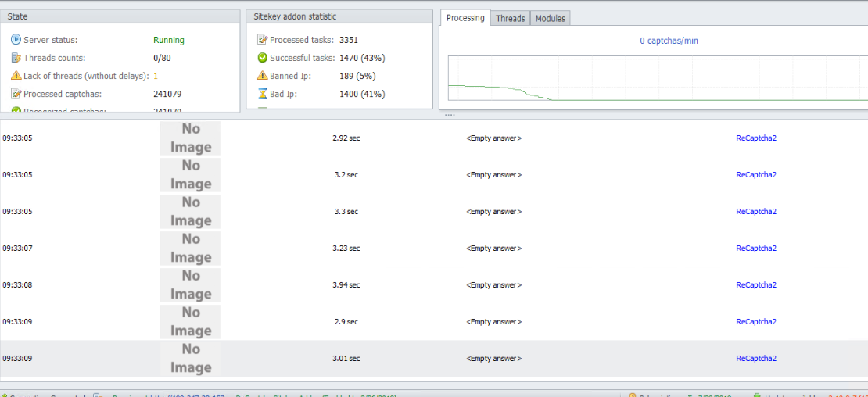Click No Image thumbnail in 2.9 sec row
Image resolution: width=868 pixels, height=397 pixels.
coord(191,321)
